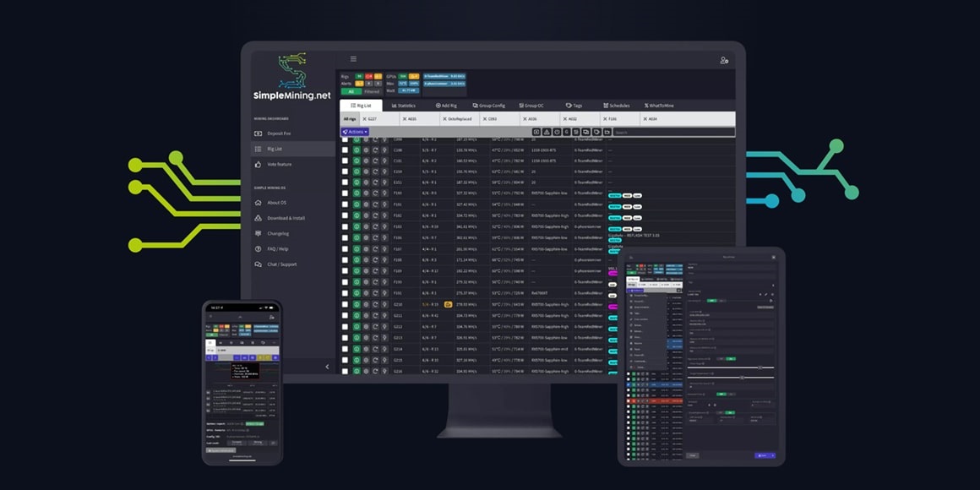Select checkbox for rig F162
Viewport: 980px width, 490px height.
click(345, 215)
